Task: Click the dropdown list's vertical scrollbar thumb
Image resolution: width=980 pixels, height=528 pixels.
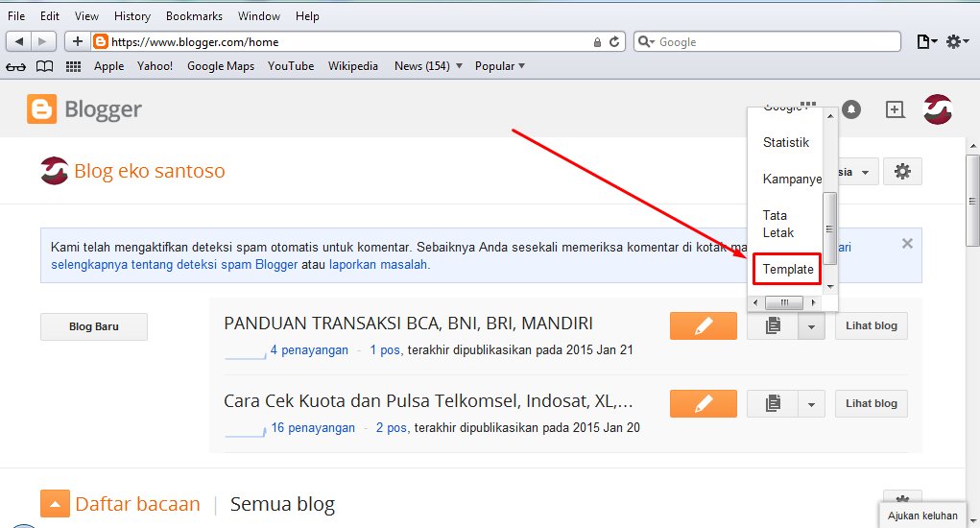Action: tap(830, 228)
